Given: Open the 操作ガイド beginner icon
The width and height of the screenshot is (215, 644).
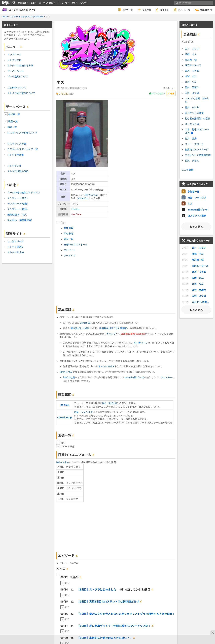Looking at the screenshot, I should point(119,10).
